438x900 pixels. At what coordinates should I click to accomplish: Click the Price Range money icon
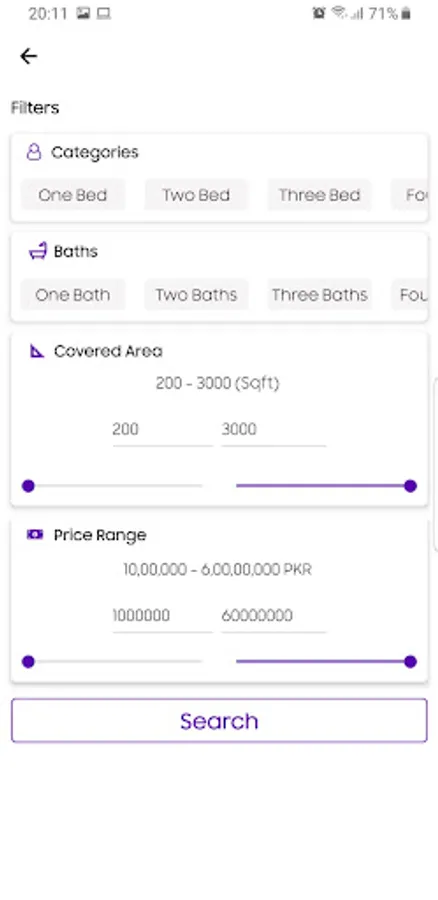pyautogui.click(x=35, y=534)
